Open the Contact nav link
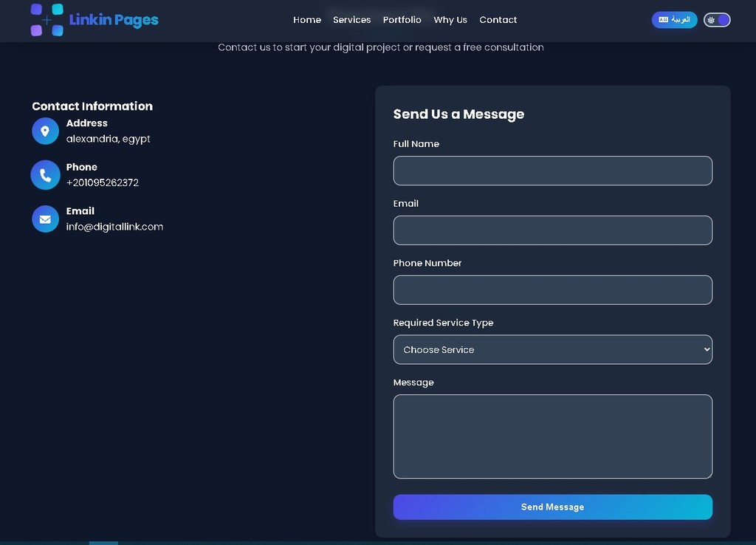756x545 pixels. click(x=498, y=20)
